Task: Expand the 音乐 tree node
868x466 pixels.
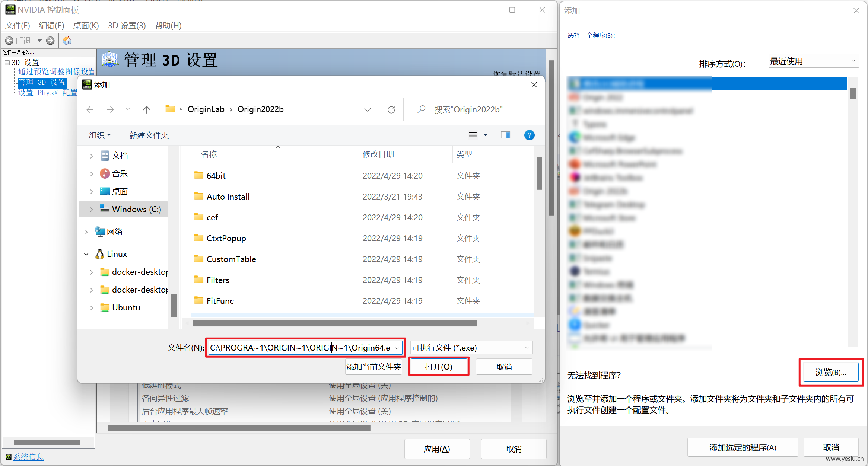Action: (x=91, y=174)
